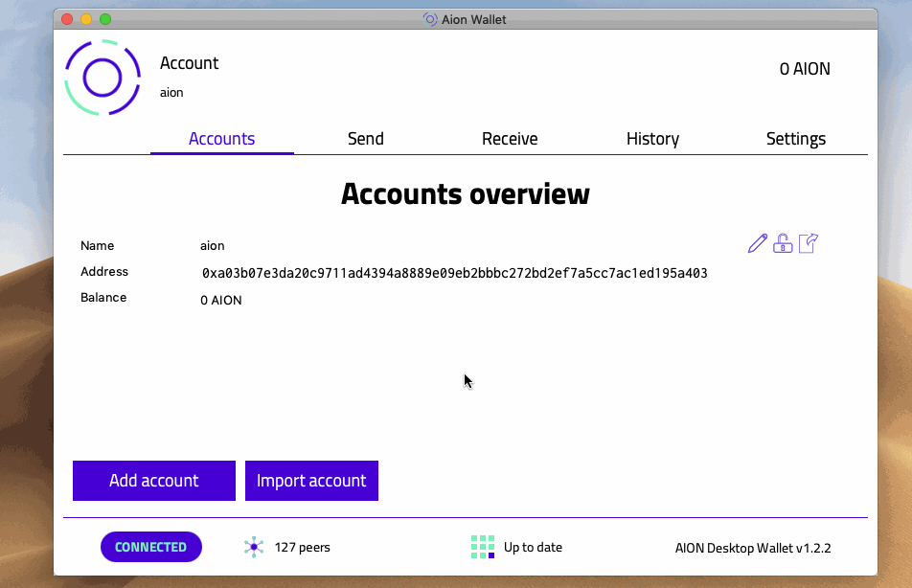
Task: Open the History tab
Action: (x=652, y=139)
